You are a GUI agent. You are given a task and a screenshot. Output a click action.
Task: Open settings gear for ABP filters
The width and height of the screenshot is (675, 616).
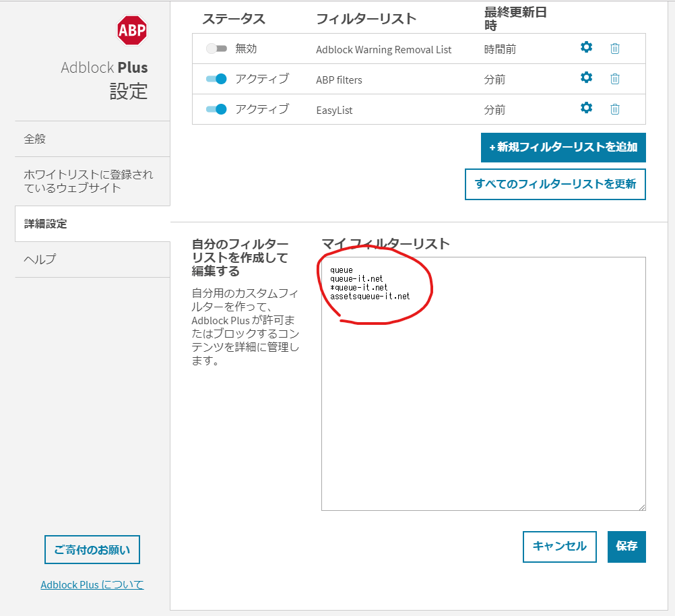pos(586,78)
